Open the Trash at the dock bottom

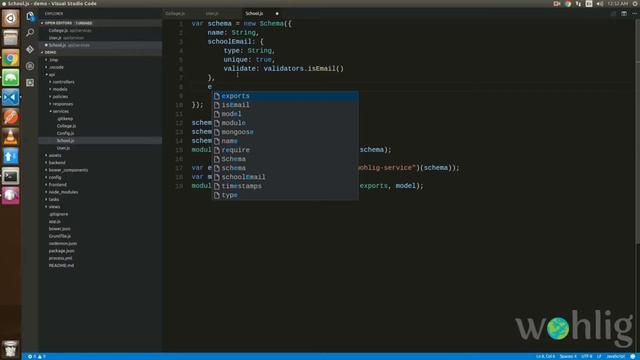pyautogui.click(x=11, y=349)
